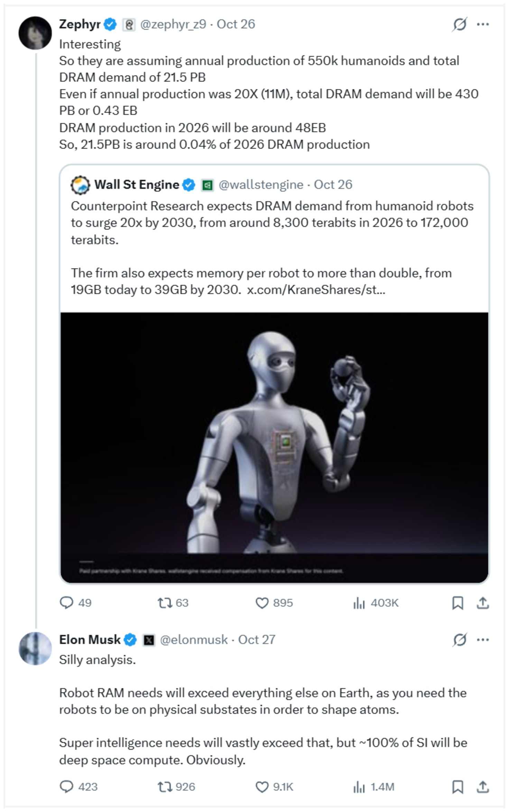The image size is (509, 812).
Task: Open reply on Zephyr's post
Action: [75, 603]
